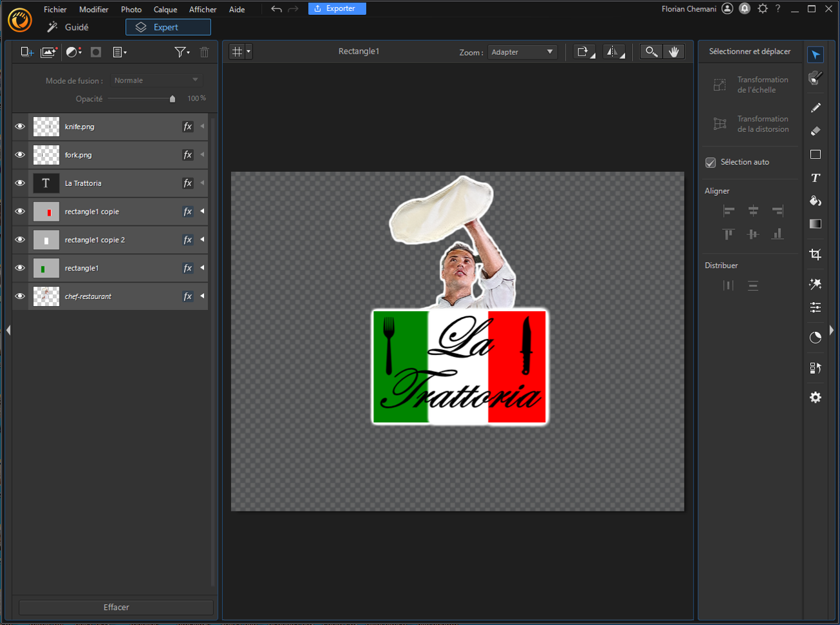
Task: Open the Calque menu
Action: (x=165, y=10)
